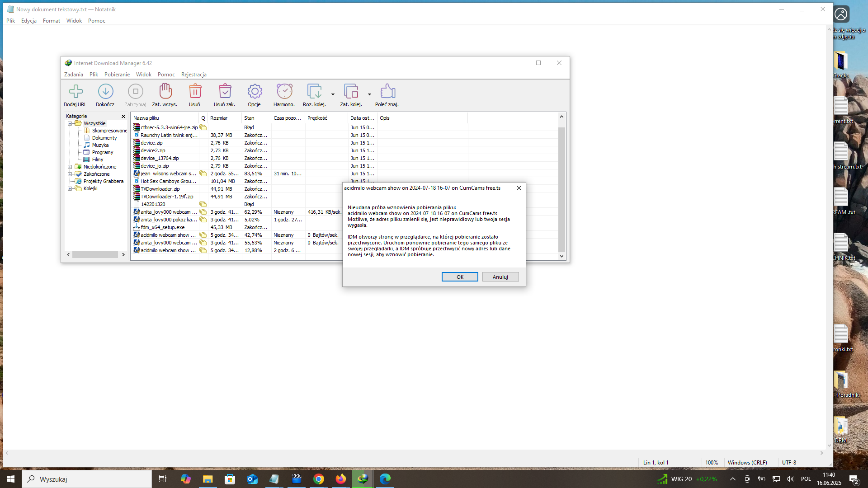Screen dimensions: 868x488
Task: Collapse the Wszystkie category tree
Action: (70, 123)
